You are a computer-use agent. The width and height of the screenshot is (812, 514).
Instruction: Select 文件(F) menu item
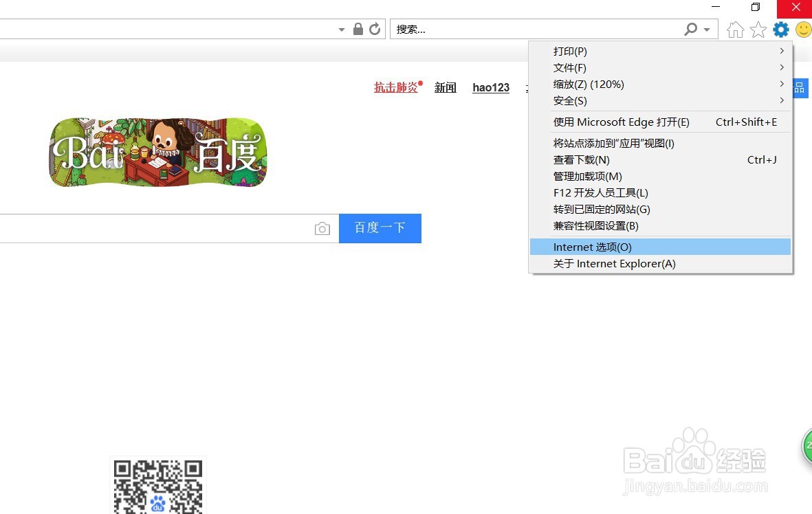tap(660, 68)
